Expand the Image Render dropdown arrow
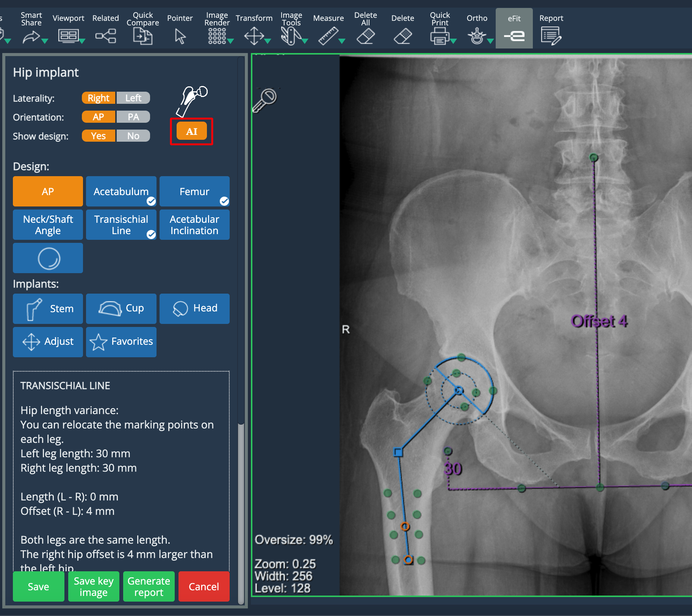This screenshot has width=692, height=616. coord(230,41)
